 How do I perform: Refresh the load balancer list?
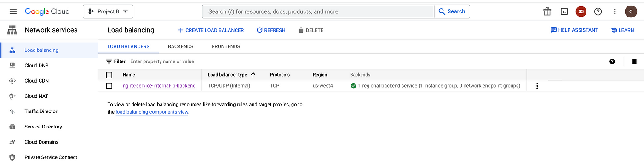click(x=271, y=30)
